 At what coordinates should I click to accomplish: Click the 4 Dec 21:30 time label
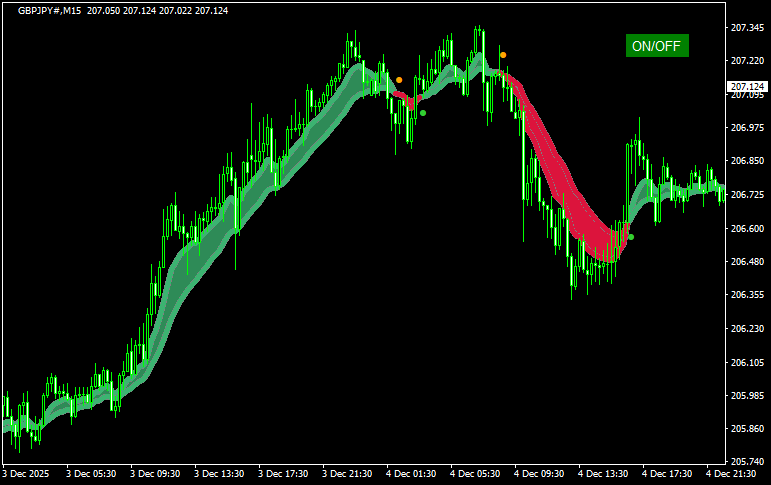734,473
